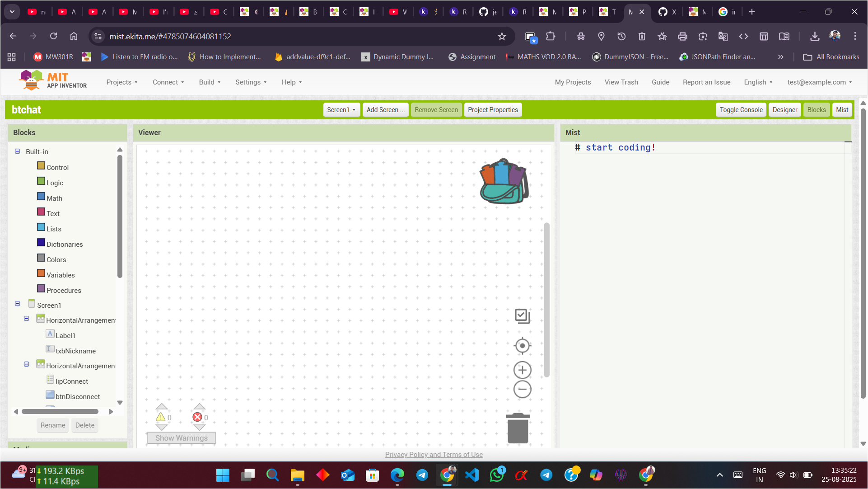Collapse the Screen1 component tree

tap(18, 304)
